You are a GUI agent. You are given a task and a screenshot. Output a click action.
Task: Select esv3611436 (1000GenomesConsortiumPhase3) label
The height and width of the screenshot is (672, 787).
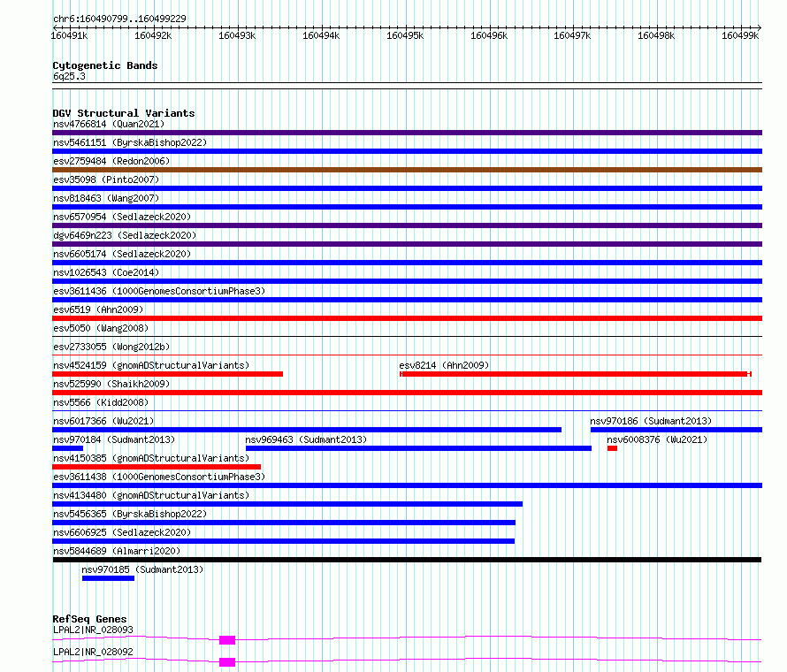pos(159,291)
